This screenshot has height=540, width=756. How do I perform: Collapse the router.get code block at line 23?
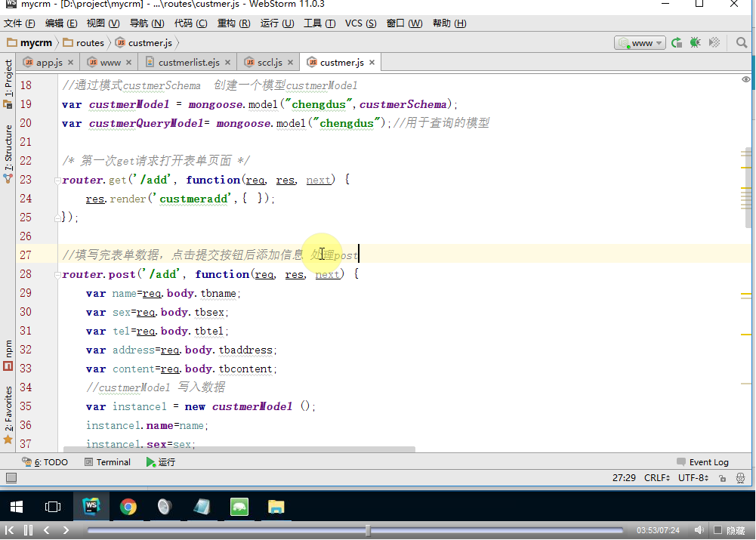tap(57, 181)
